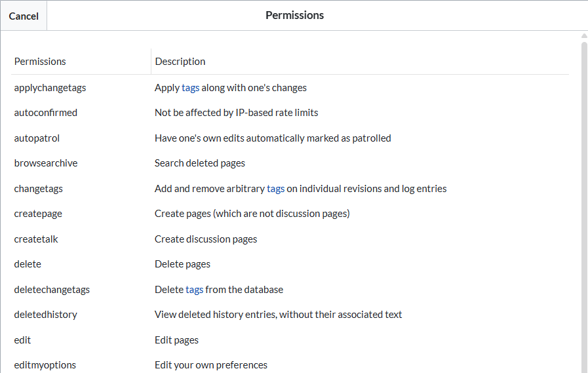The image size is (588, 373).
Task: Click the changetags permission name
Action: coord(39,188)
